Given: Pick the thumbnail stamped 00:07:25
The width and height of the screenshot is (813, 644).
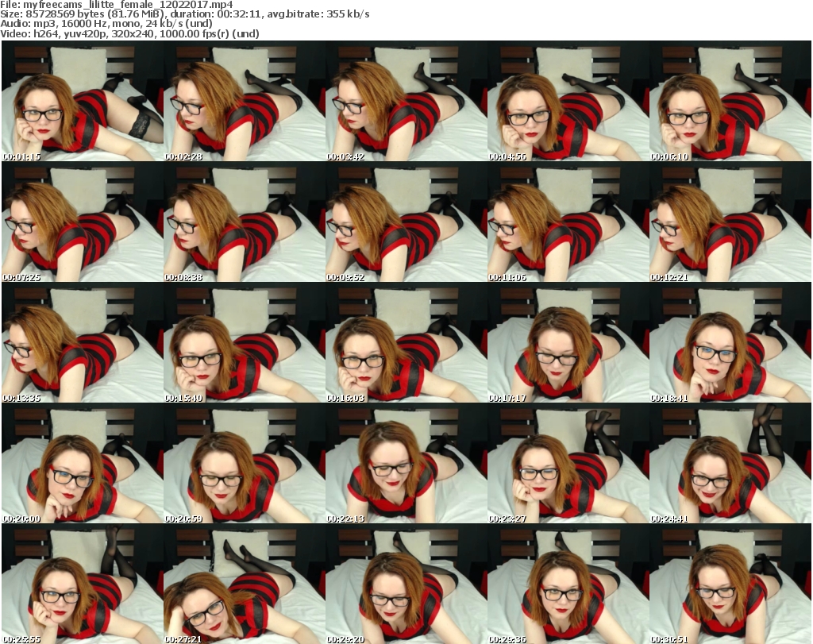Looking at the screenshot, I should click(83, 222).
